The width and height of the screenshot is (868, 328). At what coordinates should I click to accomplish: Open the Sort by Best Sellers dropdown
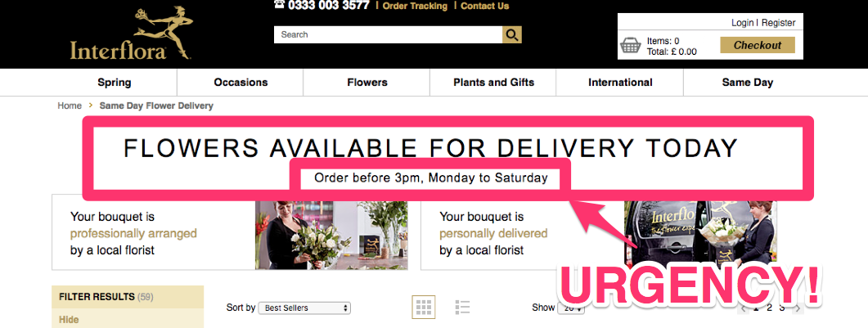304,308
